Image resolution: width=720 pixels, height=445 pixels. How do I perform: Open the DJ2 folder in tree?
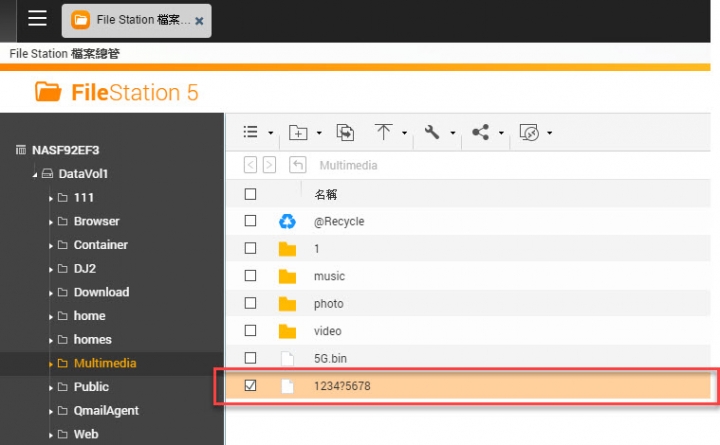point(85,268)
